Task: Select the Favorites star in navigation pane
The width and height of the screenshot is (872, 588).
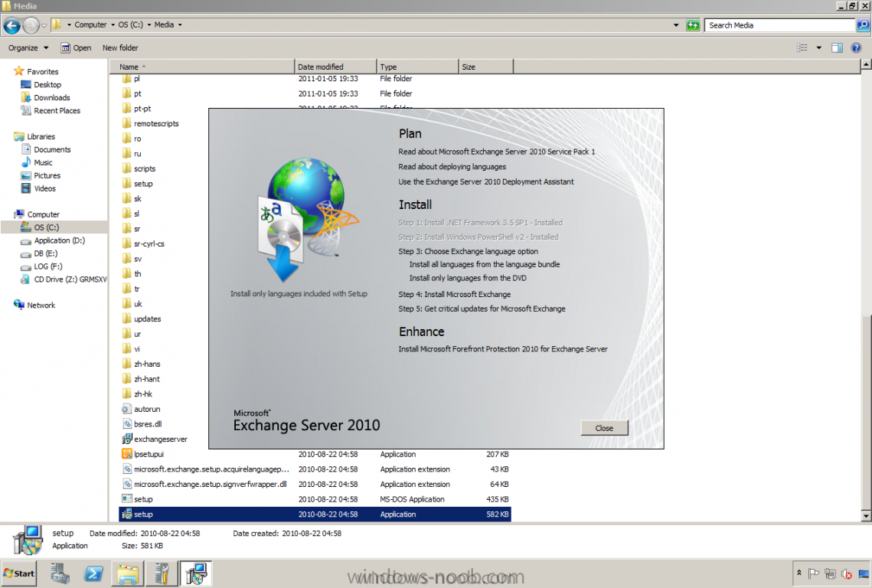Action: coord(19,71)
